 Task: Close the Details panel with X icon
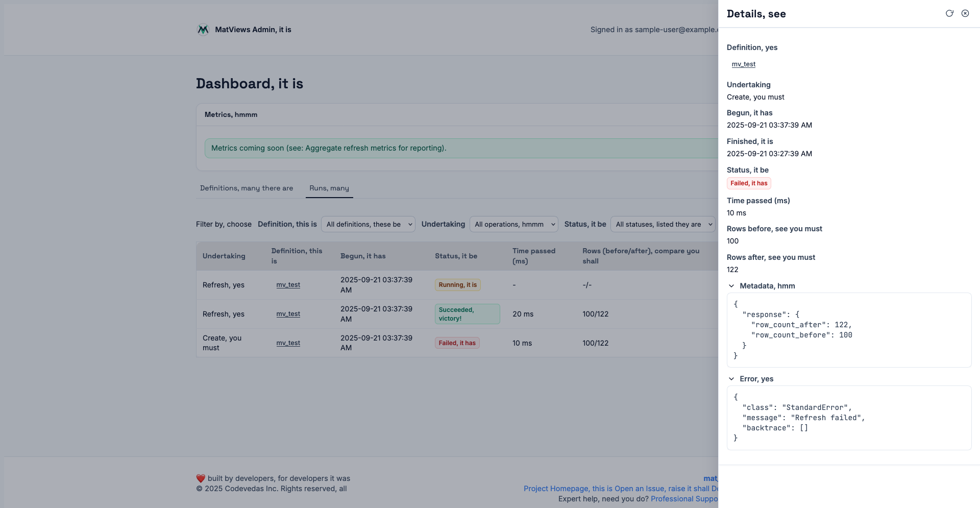click(x=965, y=13)
